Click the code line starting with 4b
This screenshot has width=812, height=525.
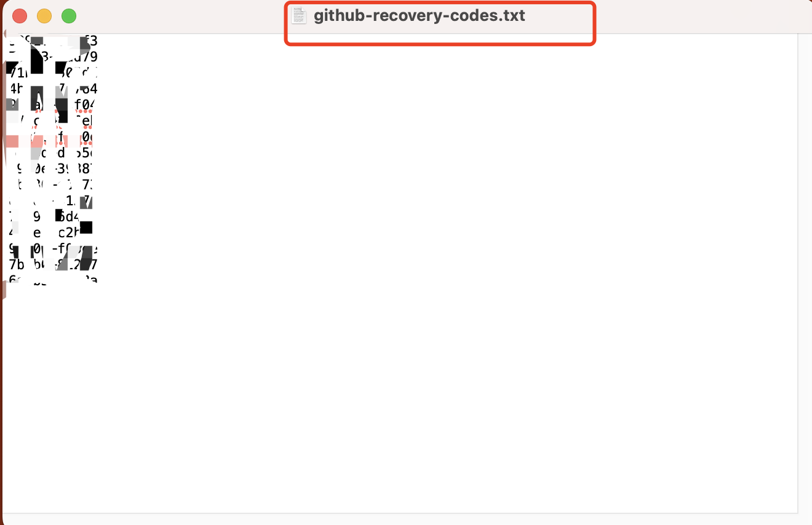tap(52, 89)
